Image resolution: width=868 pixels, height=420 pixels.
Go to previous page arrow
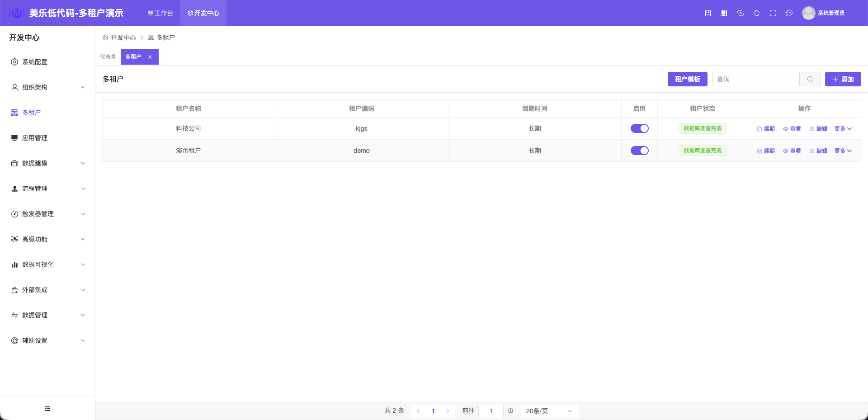(x=419, y=411)
